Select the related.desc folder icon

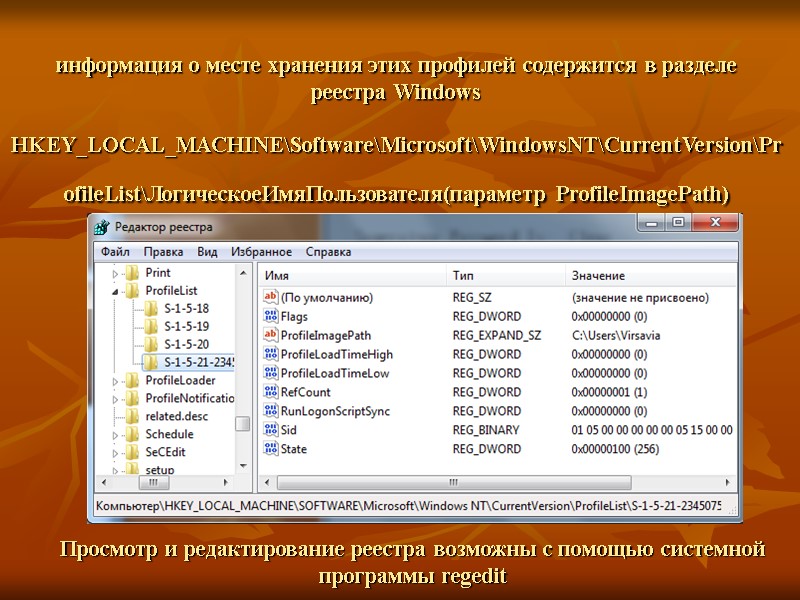coord(132,416)
